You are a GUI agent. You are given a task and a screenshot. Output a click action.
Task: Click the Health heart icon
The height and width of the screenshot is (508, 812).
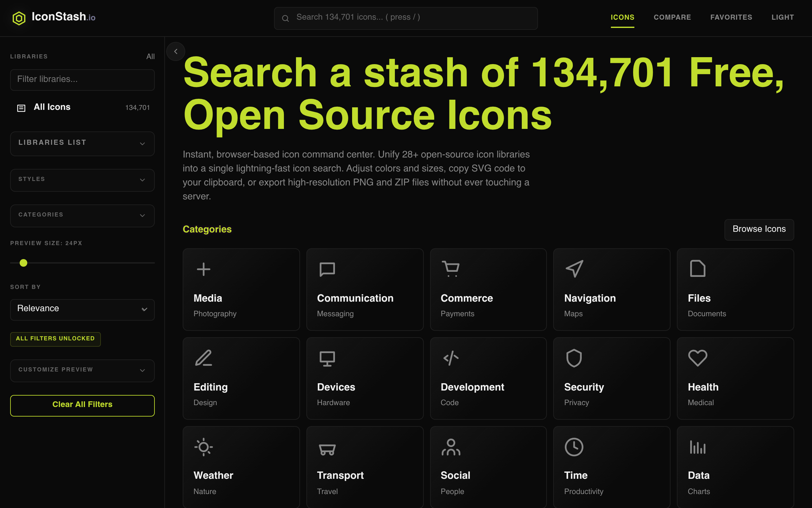click(x=697, y=358)
